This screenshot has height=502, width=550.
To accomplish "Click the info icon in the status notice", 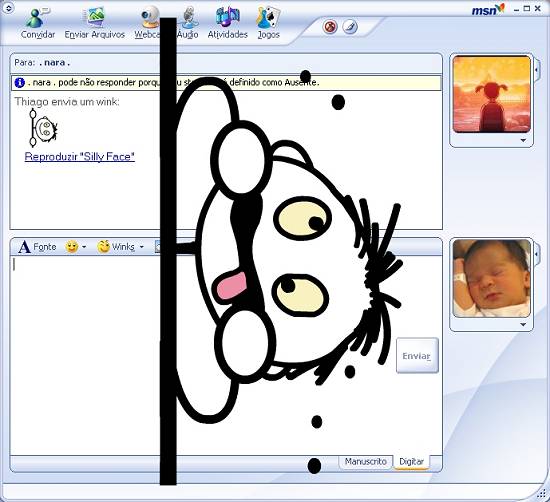I will (20, 83).
